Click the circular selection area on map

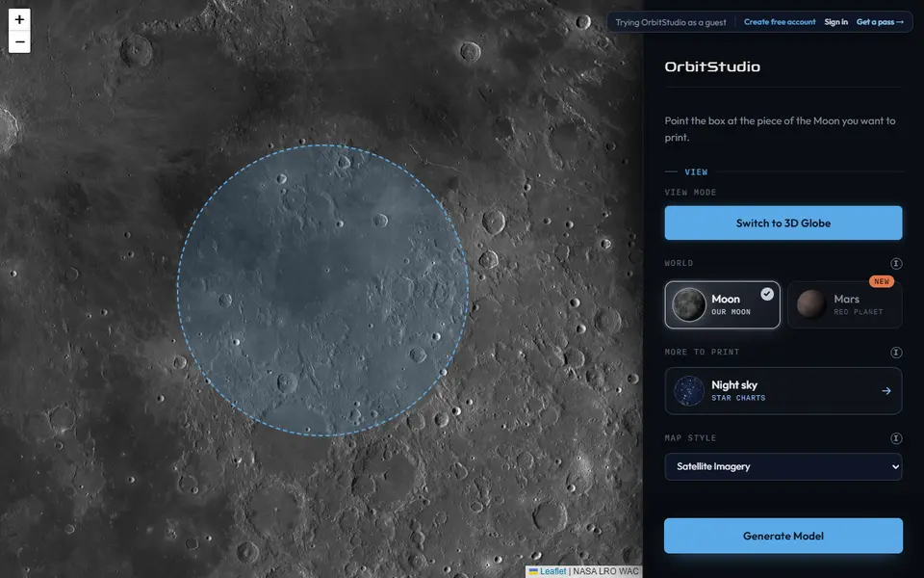click(323, 290)
